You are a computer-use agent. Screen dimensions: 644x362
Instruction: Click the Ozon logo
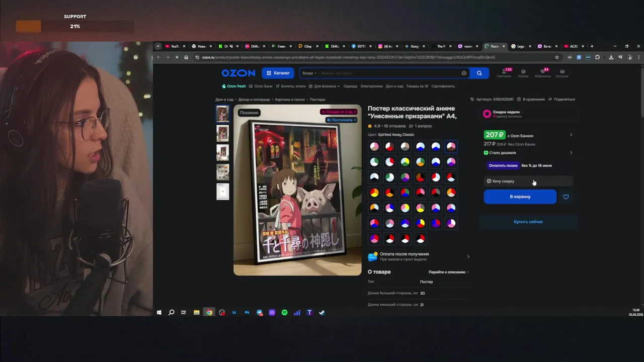238,73
